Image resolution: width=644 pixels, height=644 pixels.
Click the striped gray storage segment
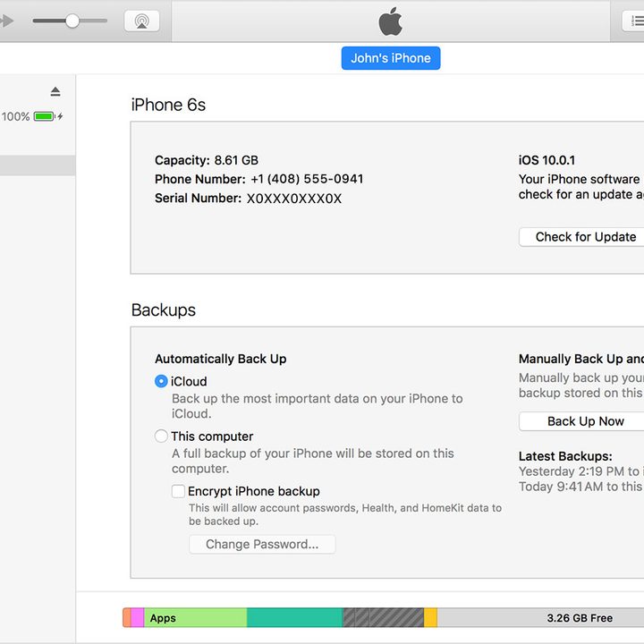[x=383, y=618]
